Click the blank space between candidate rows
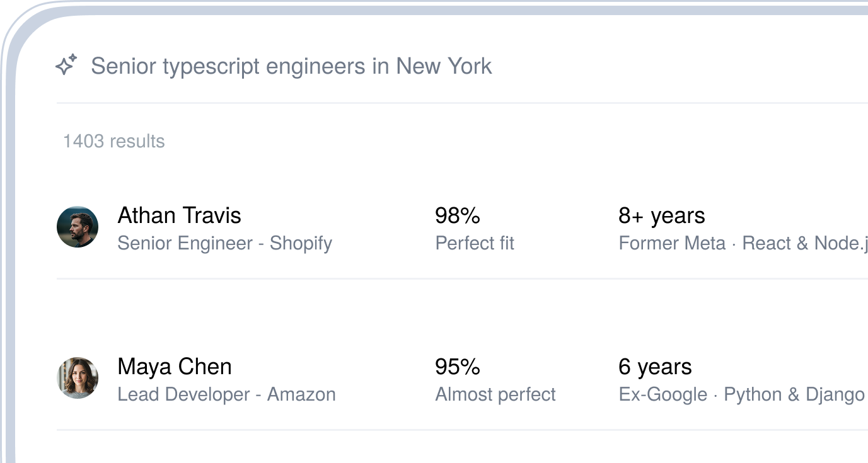 [x=441, y=310]
